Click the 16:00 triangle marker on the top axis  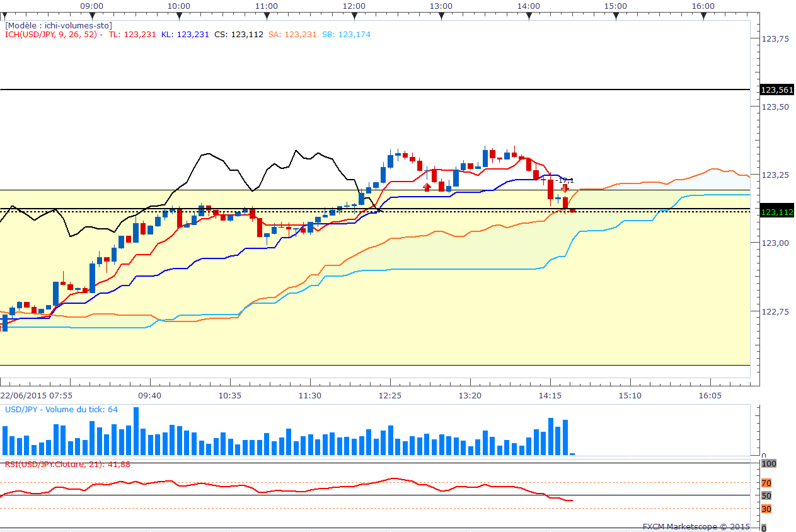click(x=703, y=16)
